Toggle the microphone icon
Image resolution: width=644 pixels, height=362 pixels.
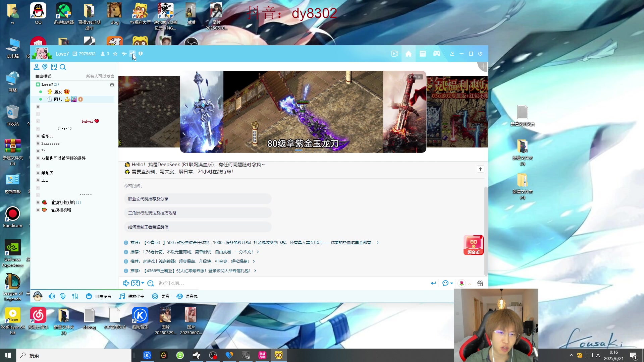click(63, 296)
